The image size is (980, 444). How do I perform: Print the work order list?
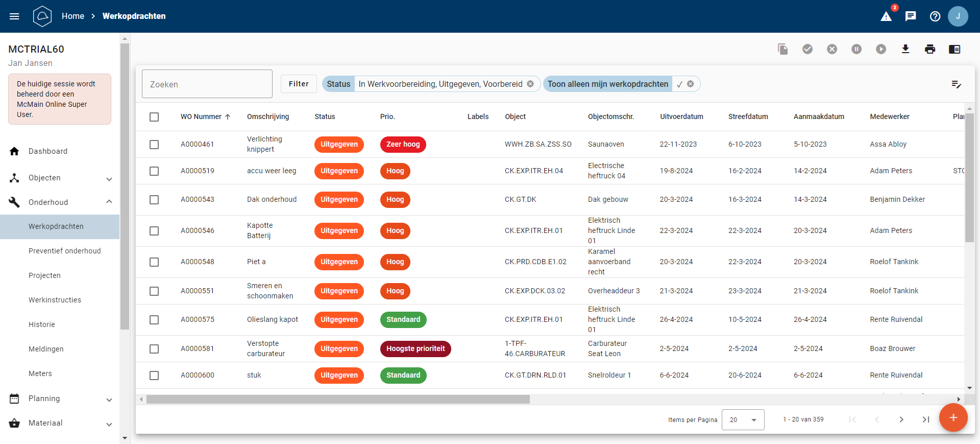(x=930, y=49)
